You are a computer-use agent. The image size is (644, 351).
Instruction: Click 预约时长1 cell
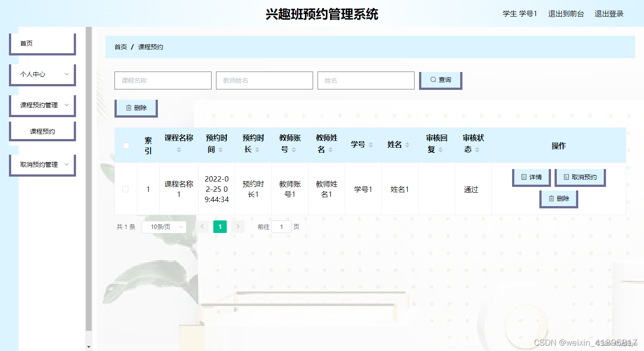(254, 189)
